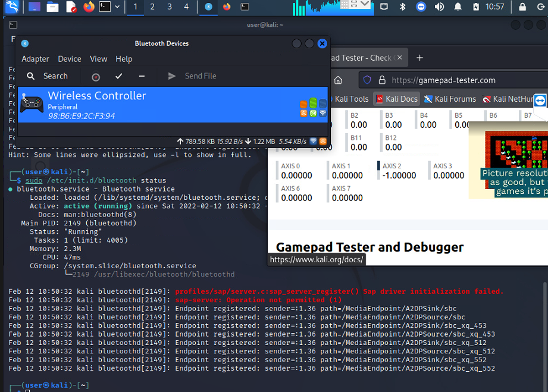Open the Adapter menu
The image size is (548, 392).
click(x=35, y=59)
